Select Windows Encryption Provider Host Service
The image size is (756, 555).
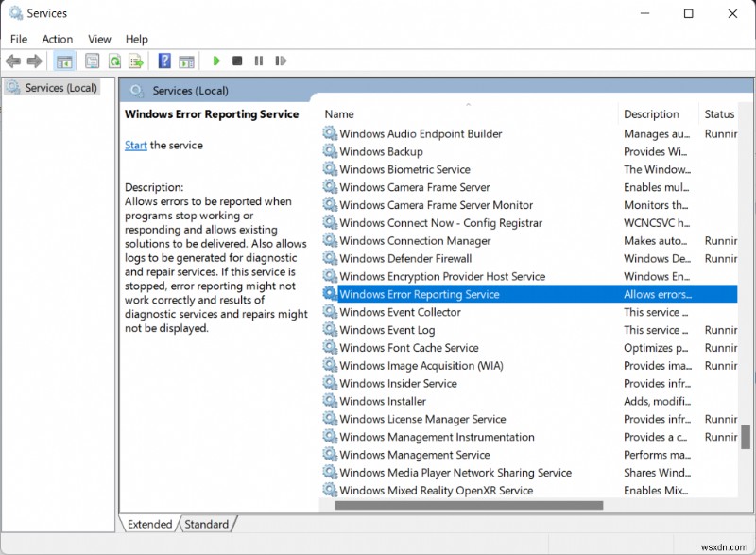tap(529, 276)
